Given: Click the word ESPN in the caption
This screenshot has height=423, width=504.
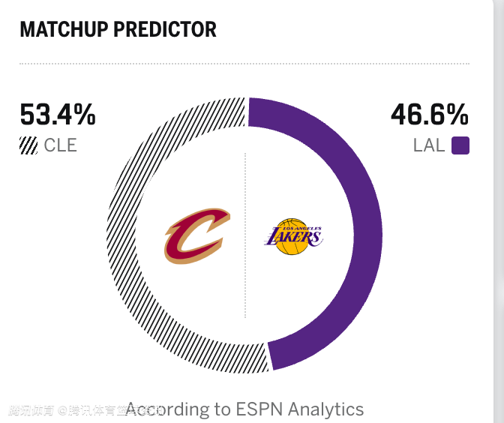Looking at the screenshot, I should point(259,409).
